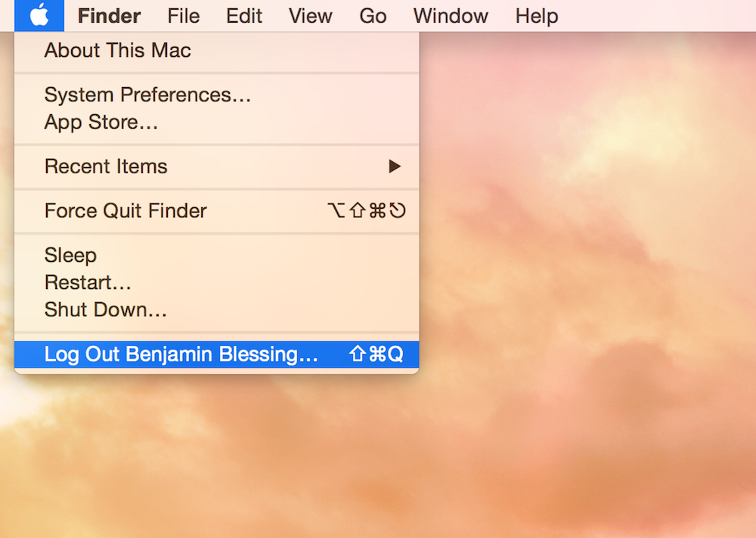The image size is (756, 538).
Task: Click the Force Quit Finder keyboard shortcut symbols
Action: tap(367, 211)
